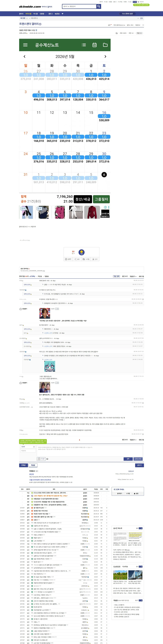Open the list view icon in the green banner
This screenshot has height=644, width=163.
[84, 45]
